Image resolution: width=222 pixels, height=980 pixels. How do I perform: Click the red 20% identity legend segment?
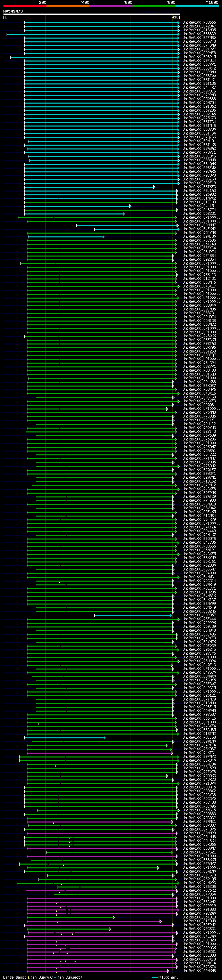[25, 6]
